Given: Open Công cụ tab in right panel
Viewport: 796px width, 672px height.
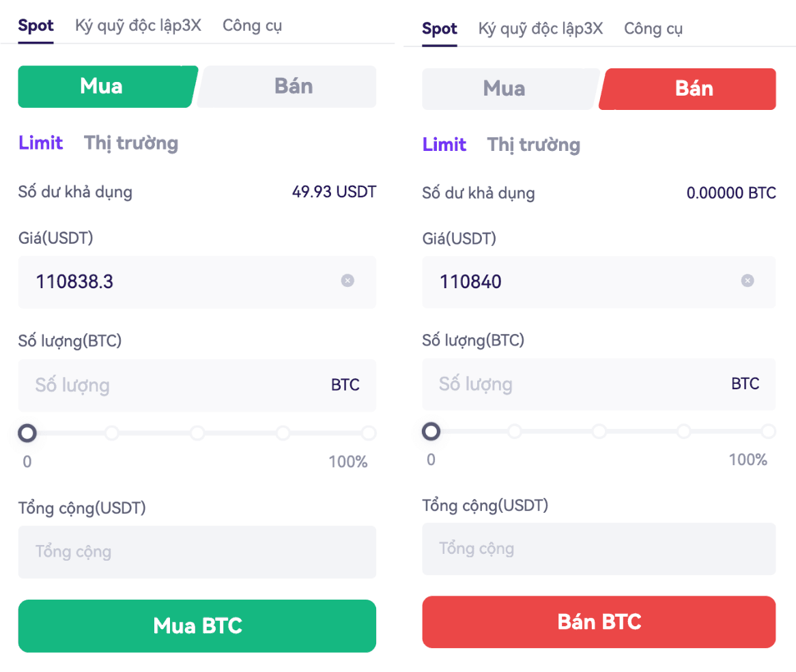Looking at the screenshot, I should coord(653,29).
